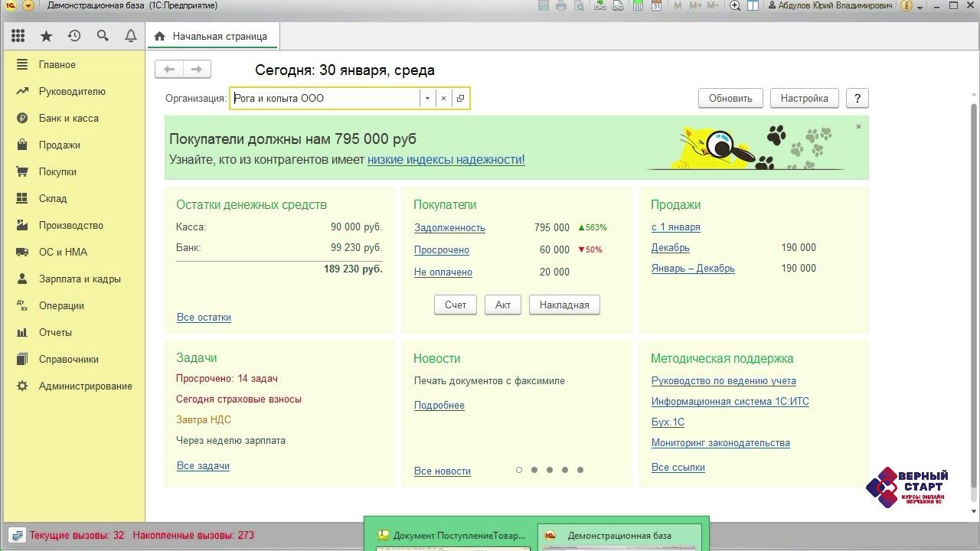980x551 pixels.
Task: Open низкие индексы надежности link
Action: tap(446, 160)
